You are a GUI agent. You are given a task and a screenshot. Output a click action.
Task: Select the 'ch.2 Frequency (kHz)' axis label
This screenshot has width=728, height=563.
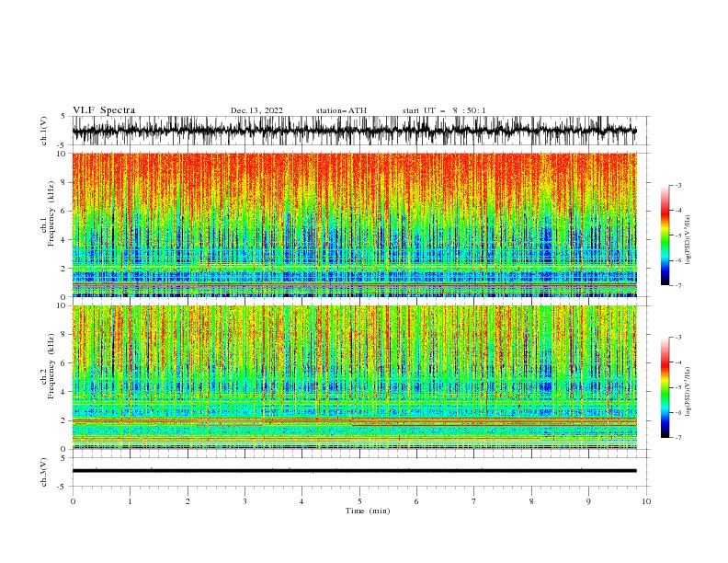point(48,366)
